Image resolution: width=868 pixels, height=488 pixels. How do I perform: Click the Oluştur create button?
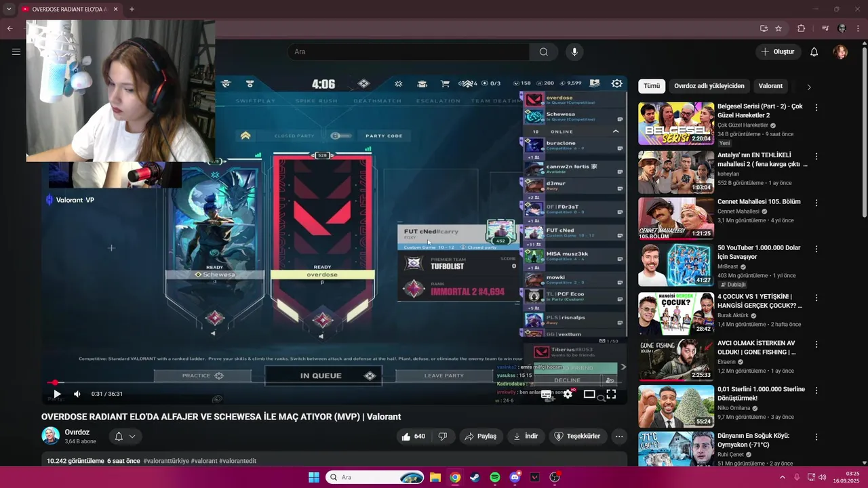coord(778,52)
